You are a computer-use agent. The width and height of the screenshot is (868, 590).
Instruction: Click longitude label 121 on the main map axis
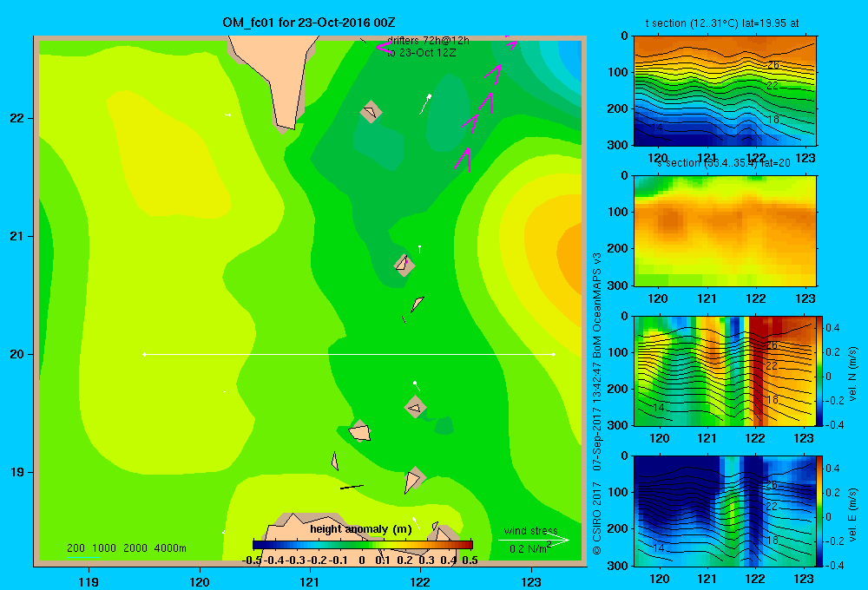pos(310,581)
